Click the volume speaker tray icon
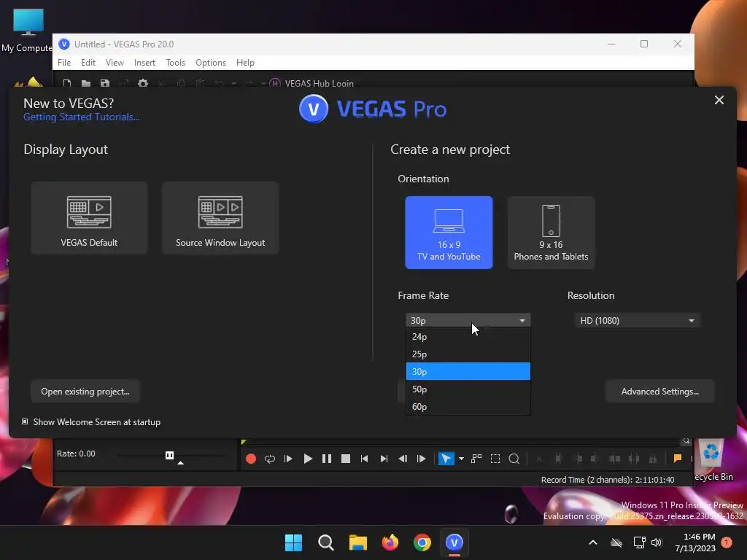The height and width of the screenshot is (560, 747). (x=657, y=542)
